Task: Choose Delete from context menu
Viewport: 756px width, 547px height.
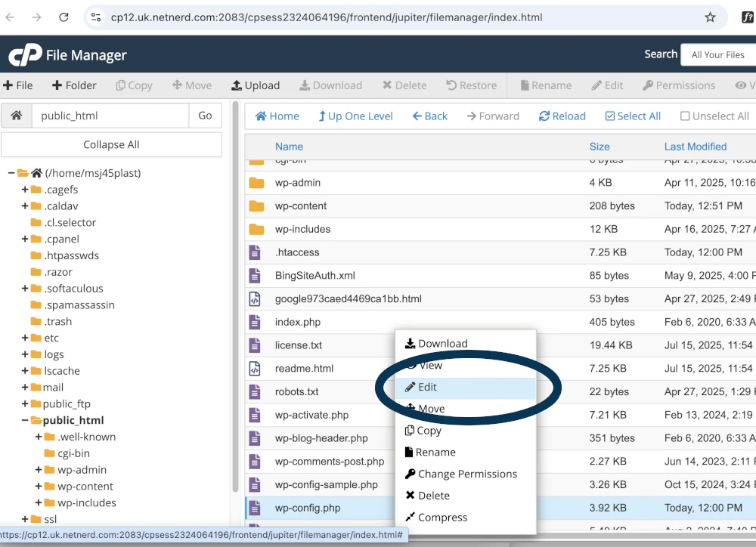Action: pos(465,496)
